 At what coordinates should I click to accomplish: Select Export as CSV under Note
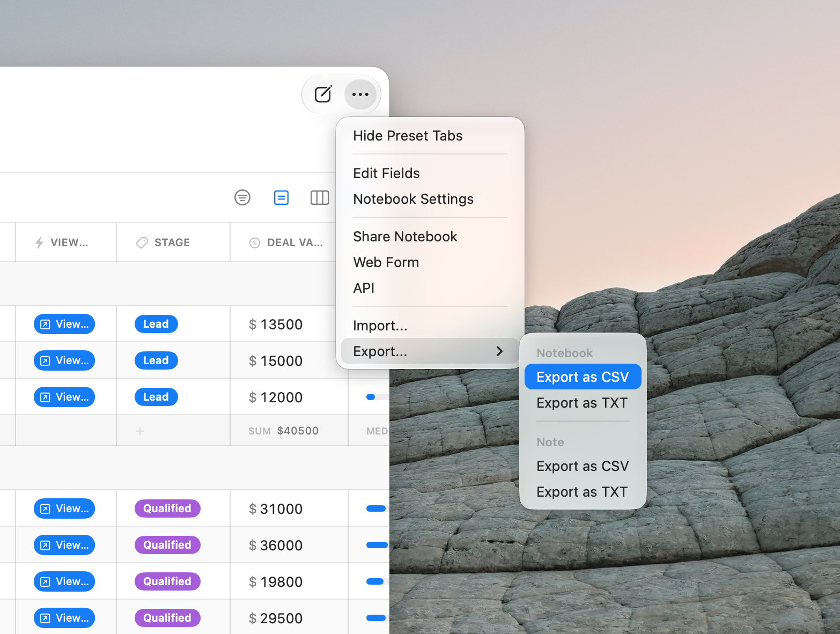(x=583, y=466)
